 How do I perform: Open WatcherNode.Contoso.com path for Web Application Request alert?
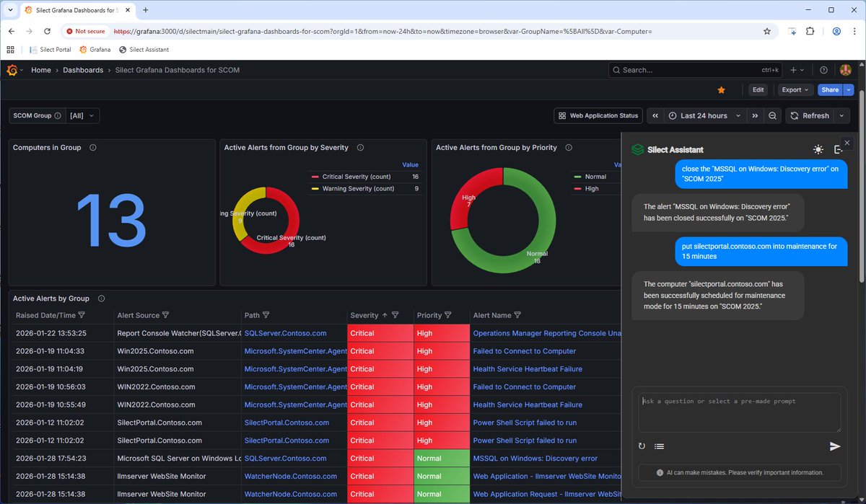pyautogui.click(x=291, y=494)
